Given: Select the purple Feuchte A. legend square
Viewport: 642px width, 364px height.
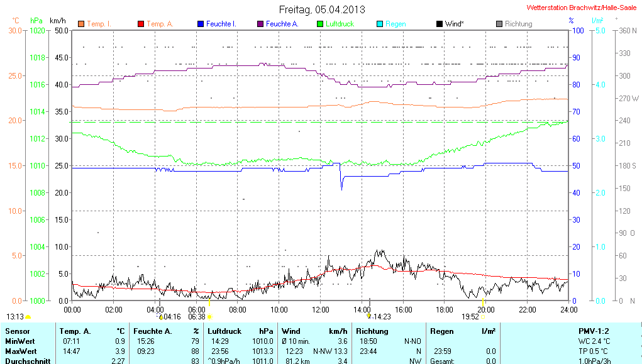Looking at the screenshot, I should (260, 24).
